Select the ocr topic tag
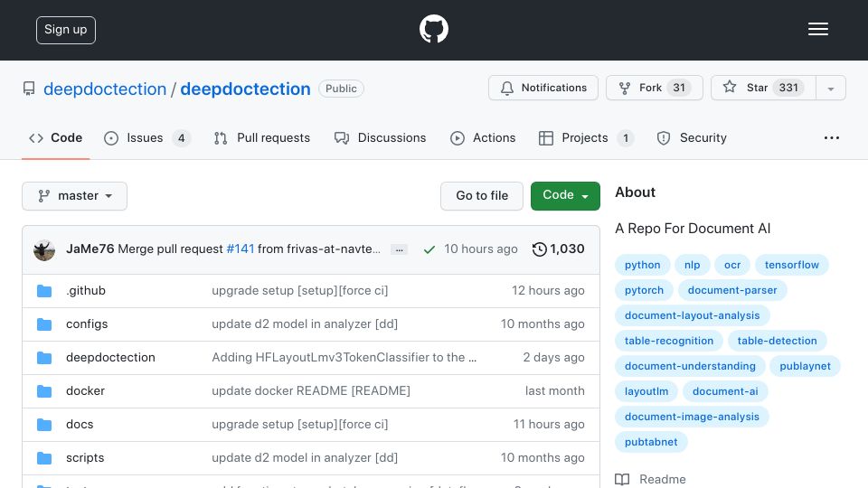 click(732, 265)
